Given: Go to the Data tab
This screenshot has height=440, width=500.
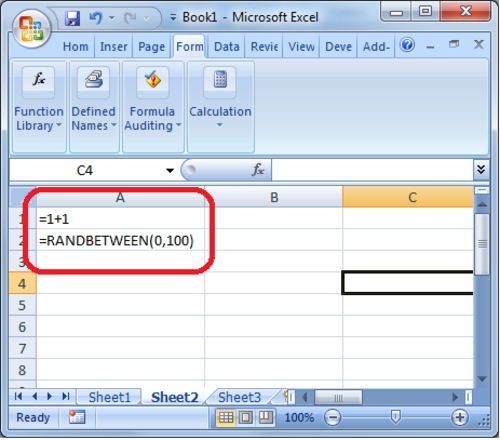Looking at the screenshot, I should 227,47.
